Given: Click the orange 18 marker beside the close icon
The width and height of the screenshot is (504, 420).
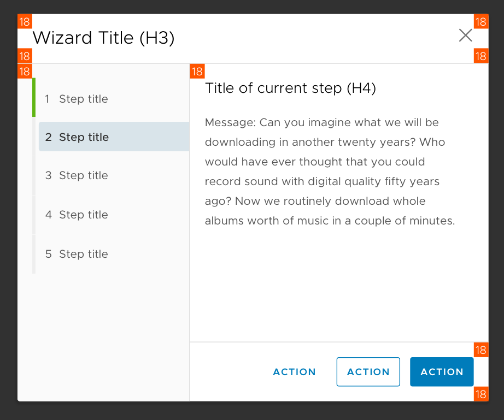Looking at the screenshot, I should [x=480, y=22].
